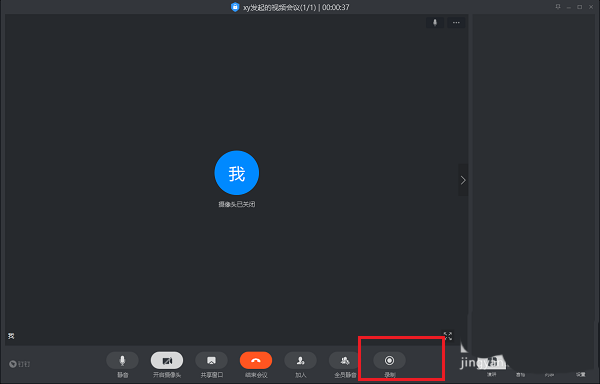
Task: Click the 加人 add participant button
Action: tap(300, 360)
